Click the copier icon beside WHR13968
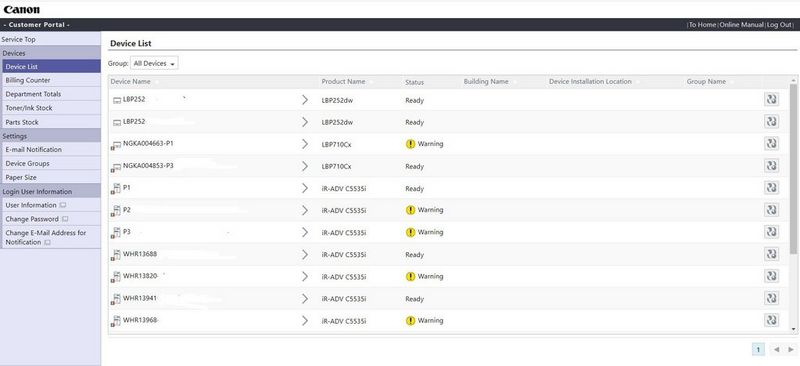 [x=116, y=322]
